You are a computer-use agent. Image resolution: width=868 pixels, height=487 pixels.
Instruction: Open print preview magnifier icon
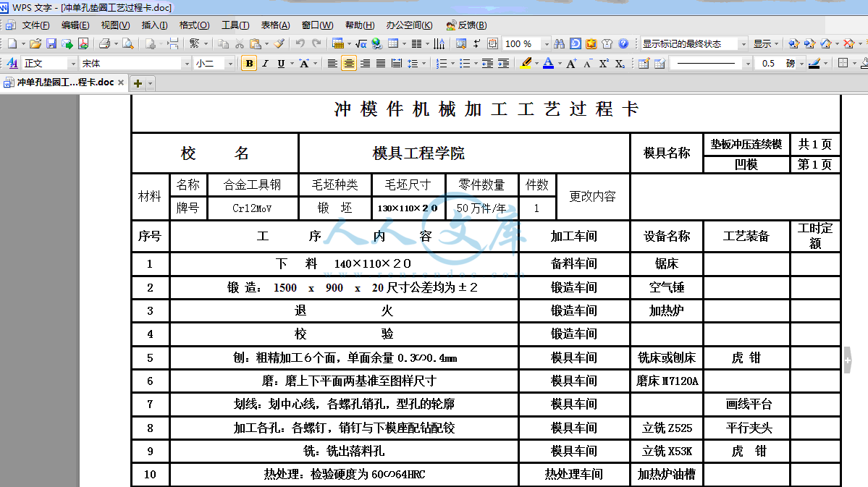[x=128, y=43]
